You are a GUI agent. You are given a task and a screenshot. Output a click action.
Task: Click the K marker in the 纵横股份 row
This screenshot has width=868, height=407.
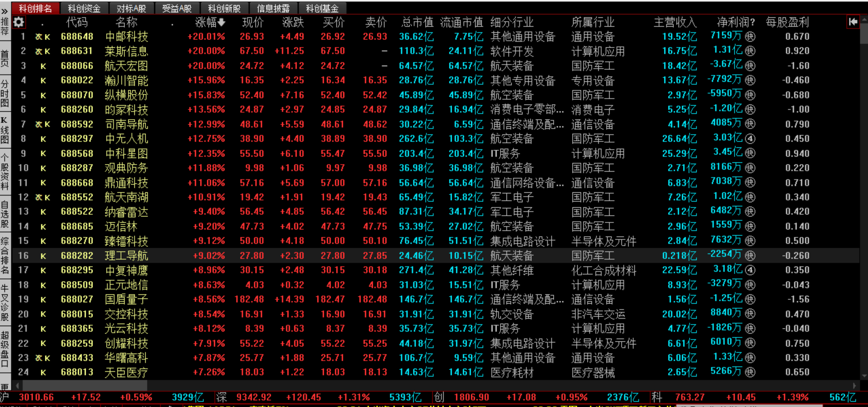click(x=43, y=96)
